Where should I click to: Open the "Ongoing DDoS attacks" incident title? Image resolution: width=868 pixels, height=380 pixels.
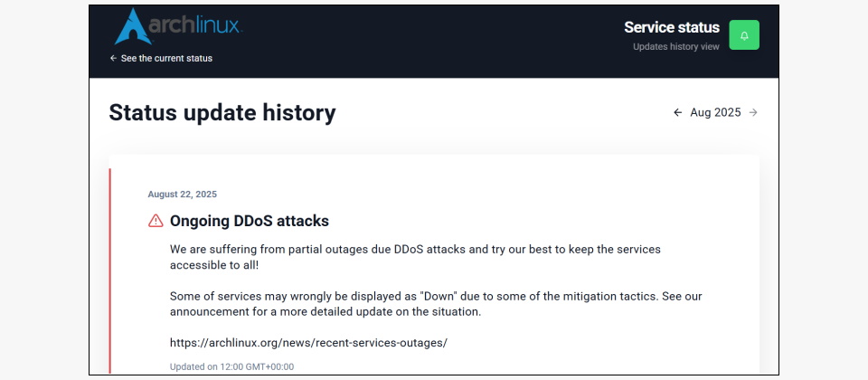(x=250, y=221)
